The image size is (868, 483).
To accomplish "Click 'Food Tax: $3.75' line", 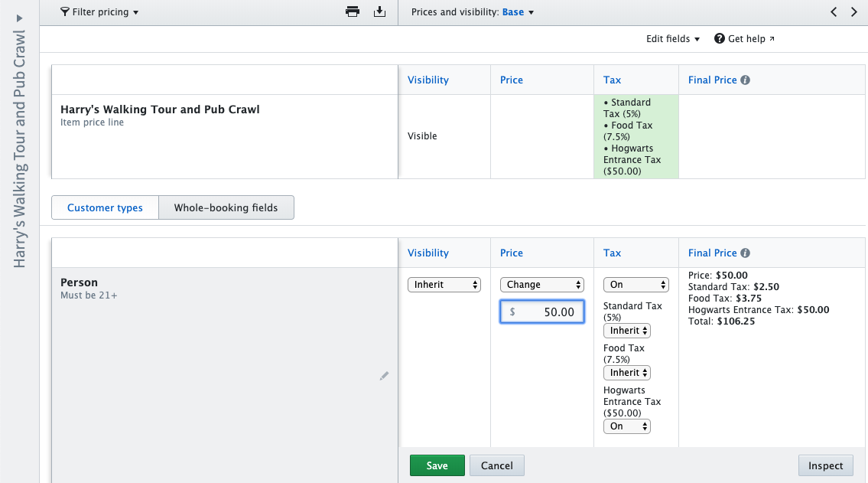I will 725,298.
